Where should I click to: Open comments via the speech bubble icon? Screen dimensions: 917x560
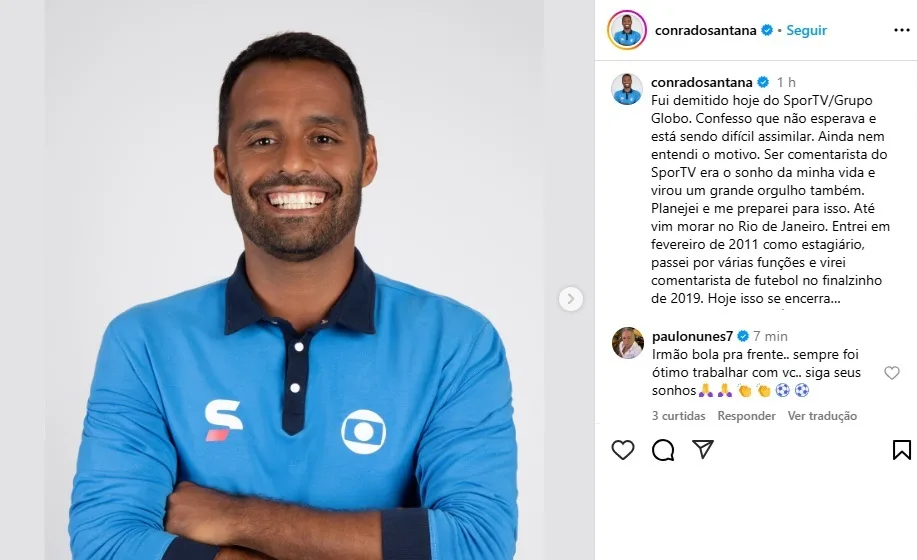(663, 450)
